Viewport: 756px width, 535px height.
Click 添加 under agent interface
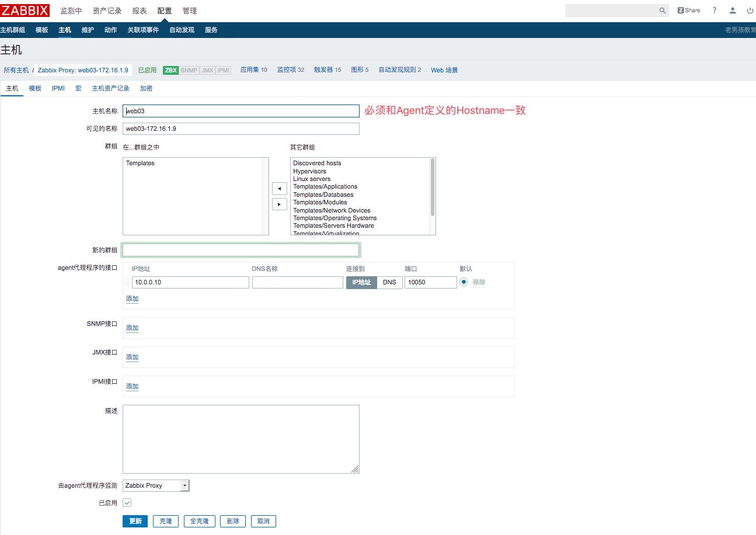tap(133, 299)
